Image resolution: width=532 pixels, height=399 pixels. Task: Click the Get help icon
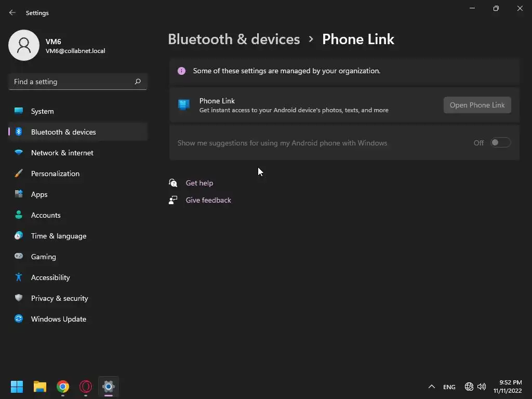coord(173,183)
